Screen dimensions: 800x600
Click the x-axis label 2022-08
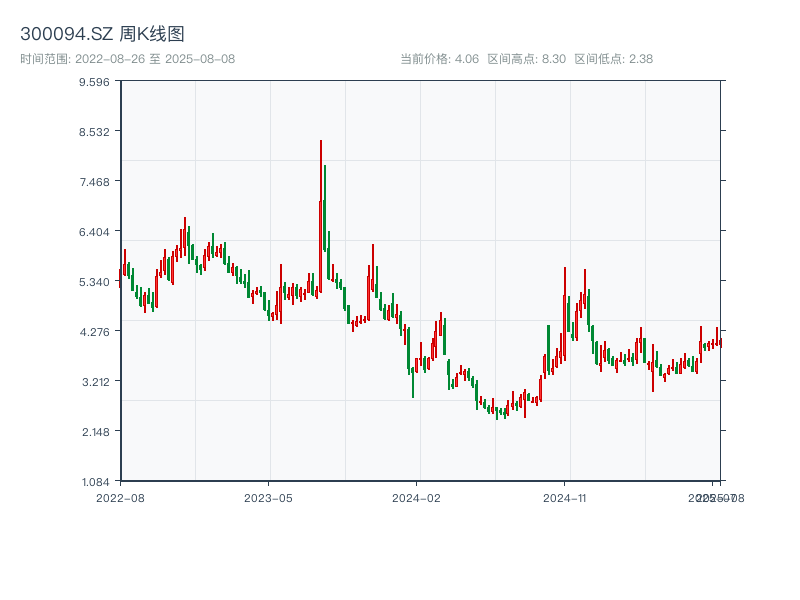120,498
